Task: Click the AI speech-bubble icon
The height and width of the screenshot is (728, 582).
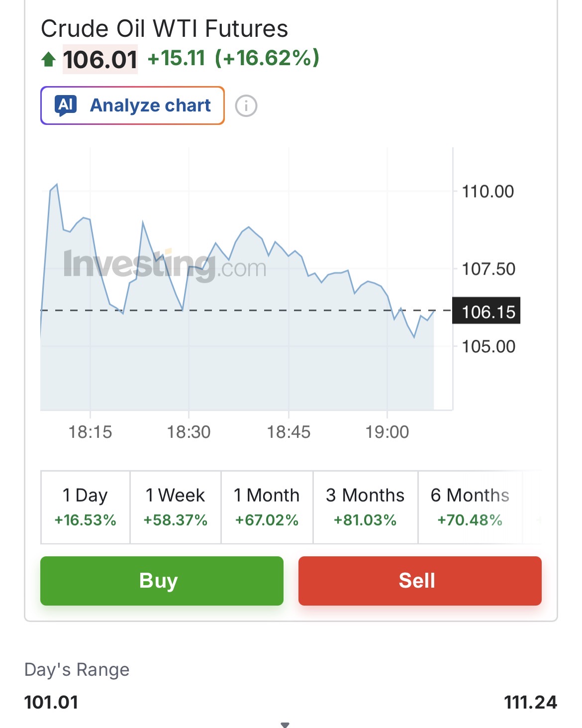Action: pyautogui.click(x=67, y=105)
